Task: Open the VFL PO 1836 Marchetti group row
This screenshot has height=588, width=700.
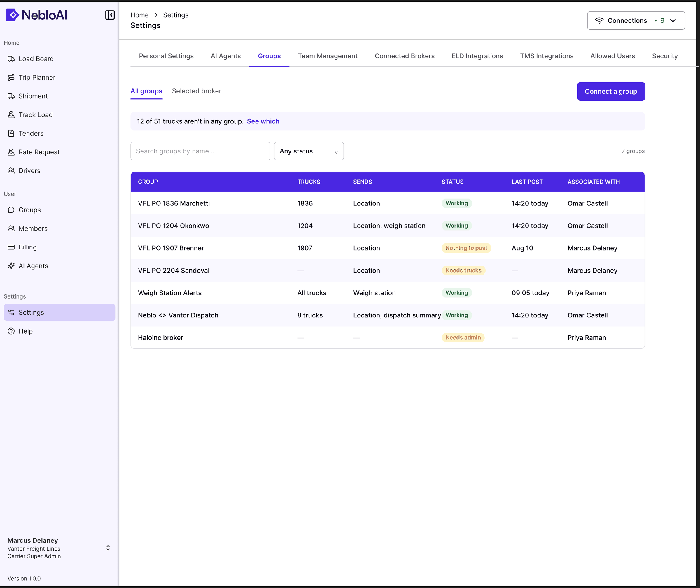Action: click(x=388, y=203)
